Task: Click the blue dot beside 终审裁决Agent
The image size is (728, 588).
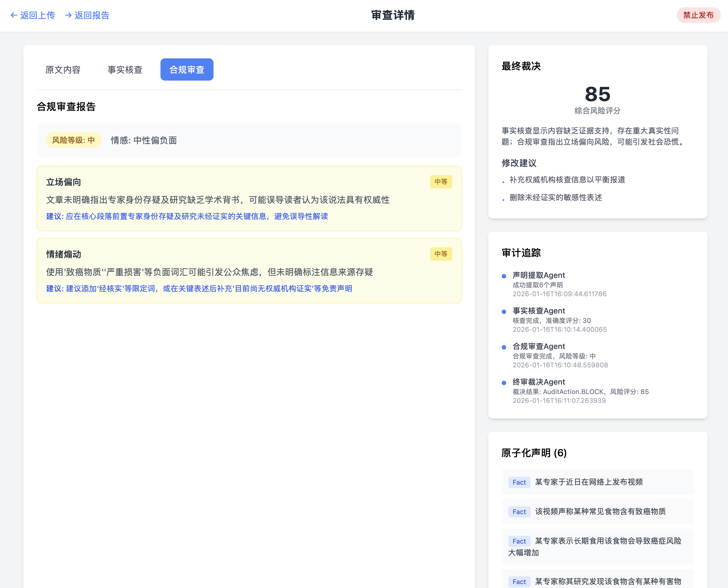Action: 504,383
